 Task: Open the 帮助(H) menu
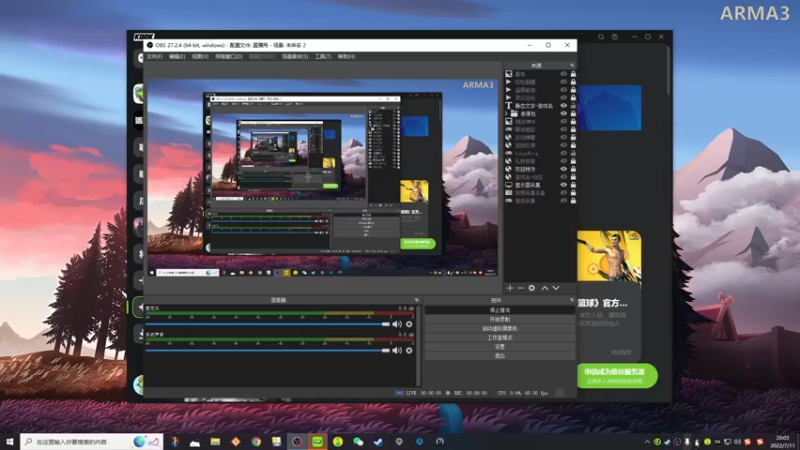pos(346,57)
